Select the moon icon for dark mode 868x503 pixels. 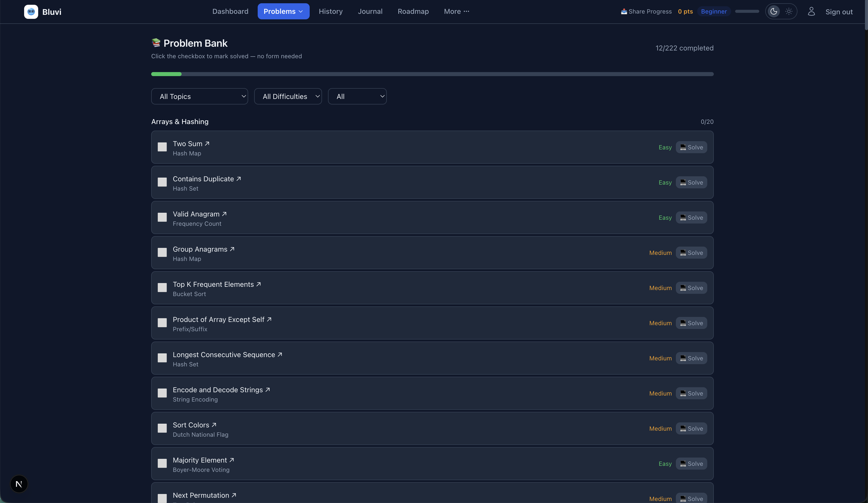pos(773,11)
